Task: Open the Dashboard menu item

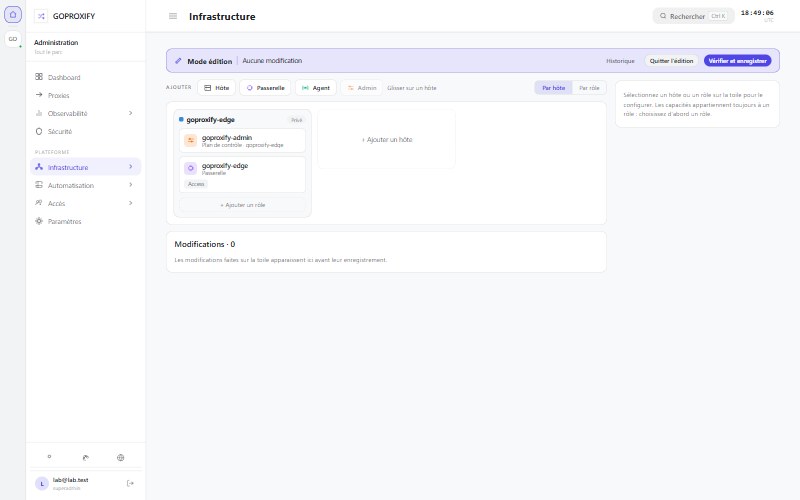Action: 85,77
